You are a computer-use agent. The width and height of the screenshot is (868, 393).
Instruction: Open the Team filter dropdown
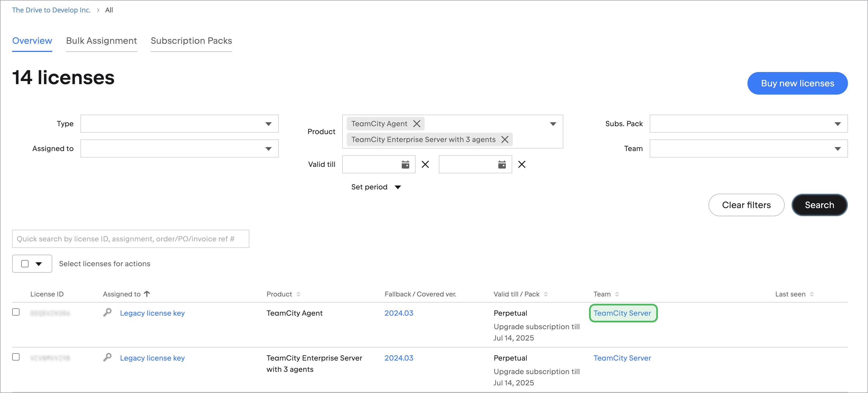pyautogui.click(x=748, y=149)
